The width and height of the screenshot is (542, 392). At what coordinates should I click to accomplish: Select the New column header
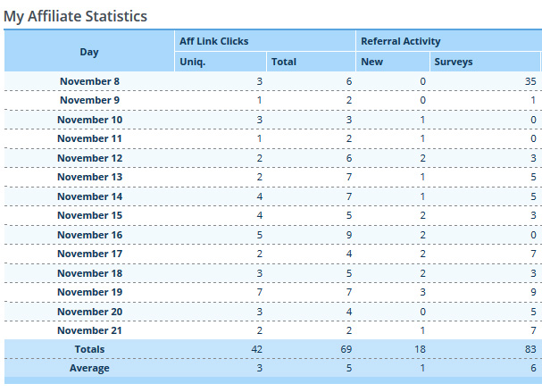(x=371, y=63)
